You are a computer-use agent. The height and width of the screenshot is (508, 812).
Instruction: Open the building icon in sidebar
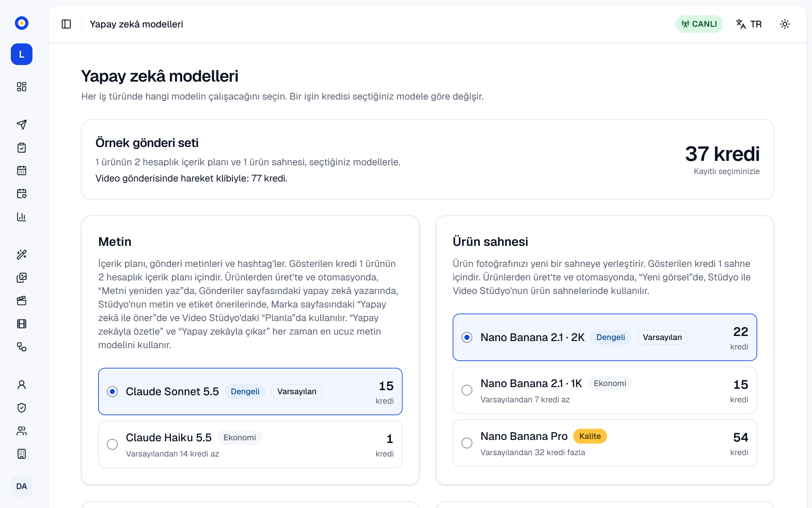point(22,454)
